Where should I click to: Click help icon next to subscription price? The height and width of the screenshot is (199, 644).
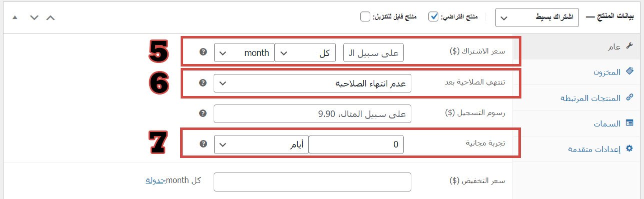(203, 52)
